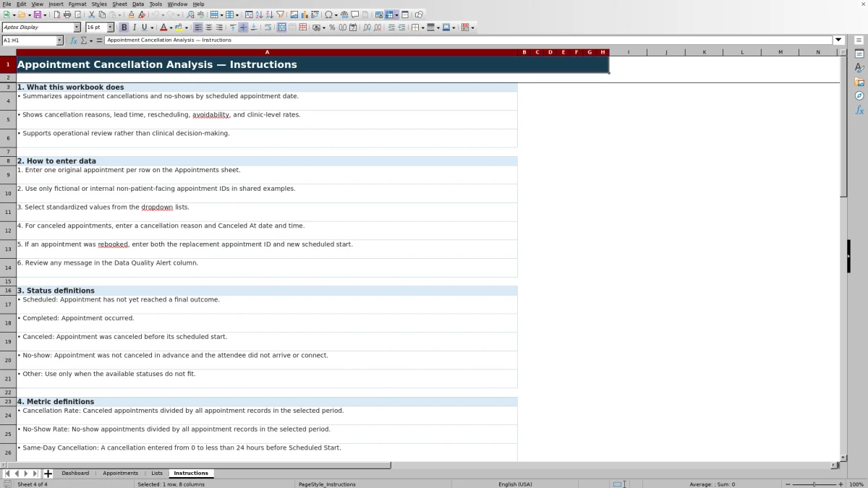
Task: Click the add new sheet plus button
Action: point(48,474)
